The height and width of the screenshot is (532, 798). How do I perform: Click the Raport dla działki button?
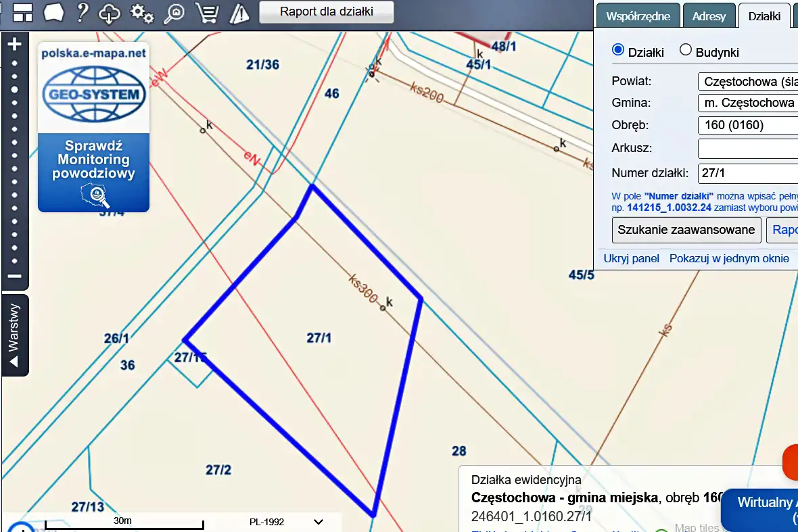[327, 11]
